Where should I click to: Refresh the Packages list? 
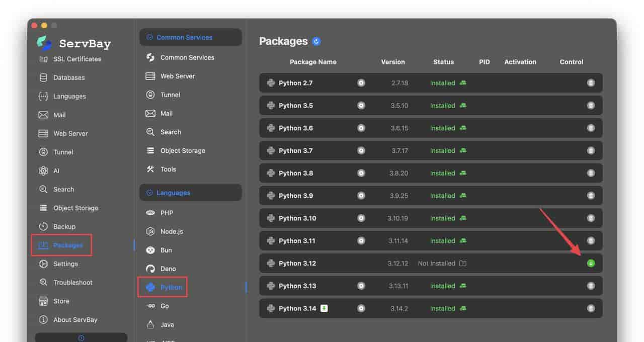click(x=316, y=42)
